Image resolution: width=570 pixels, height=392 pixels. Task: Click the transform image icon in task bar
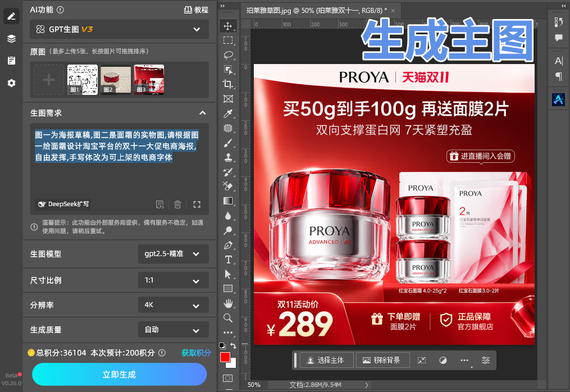coord(422,361)
